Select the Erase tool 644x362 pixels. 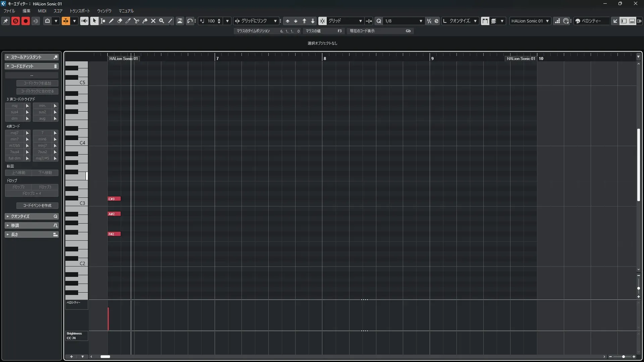coord(119,21)
